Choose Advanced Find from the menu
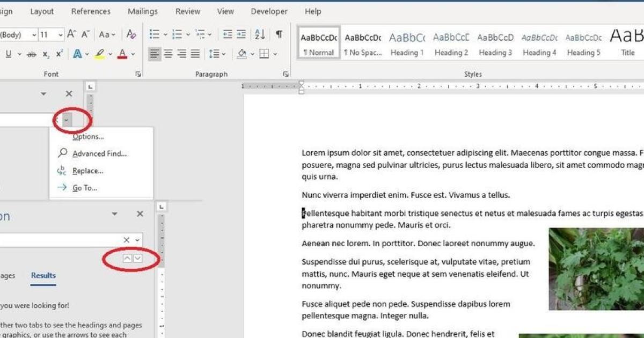 click(x=100, y=153)
